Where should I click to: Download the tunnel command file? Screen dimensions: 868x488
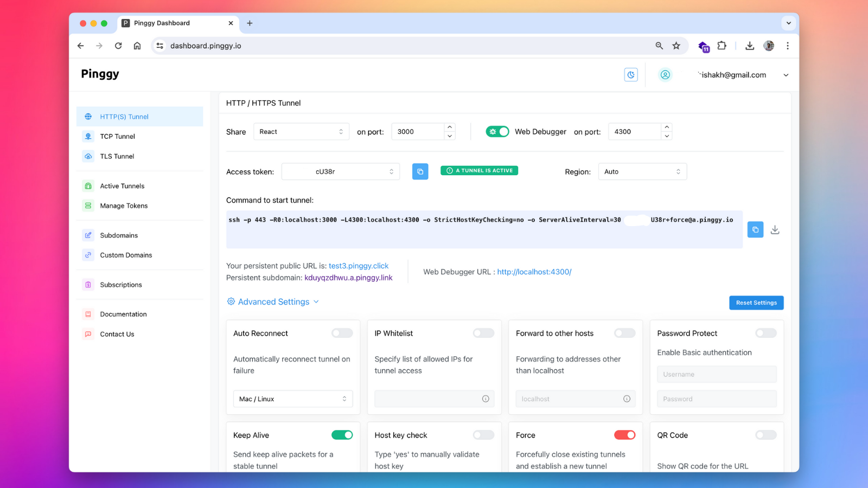(775, 230)
